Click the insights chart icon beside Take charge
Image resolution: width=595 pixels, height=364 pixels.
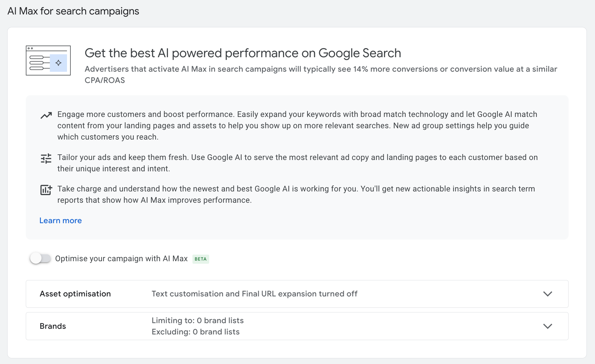46,190
